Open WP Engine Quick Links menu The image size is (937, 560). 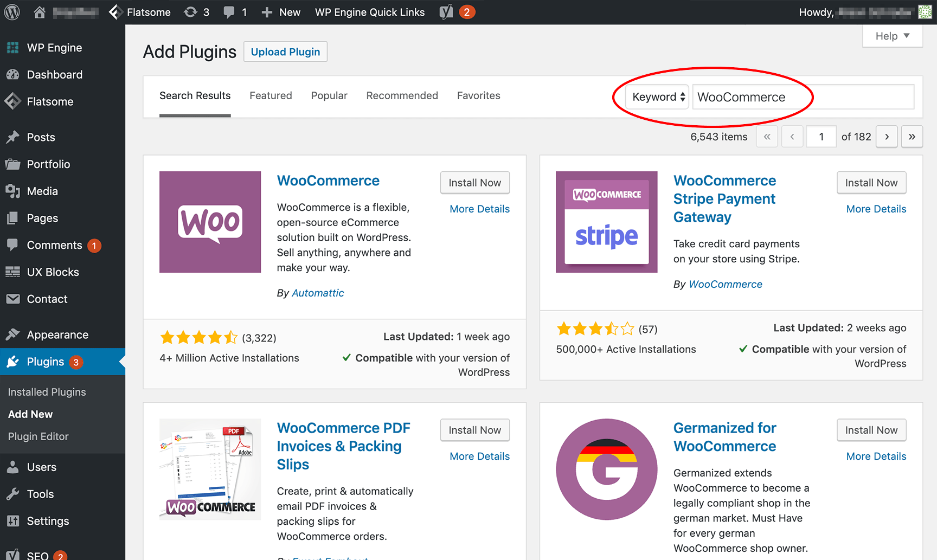(370, 12)
